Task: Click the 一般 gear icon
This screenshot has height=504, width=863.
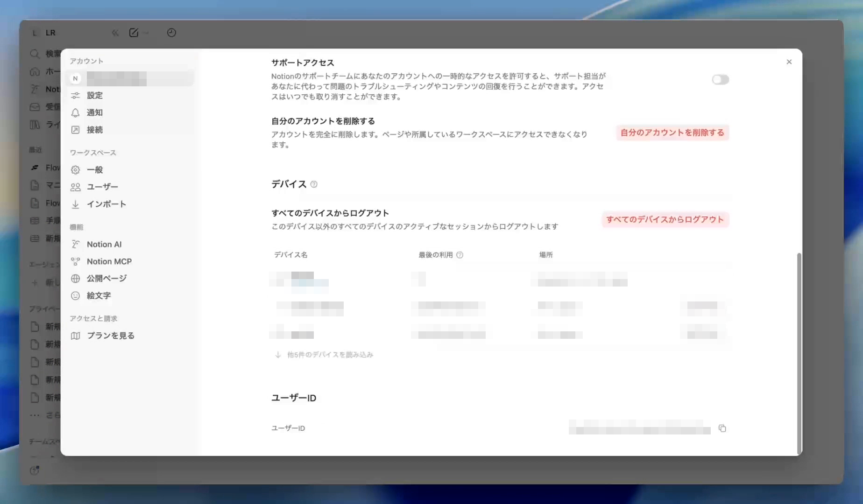Action: point(75,170)
